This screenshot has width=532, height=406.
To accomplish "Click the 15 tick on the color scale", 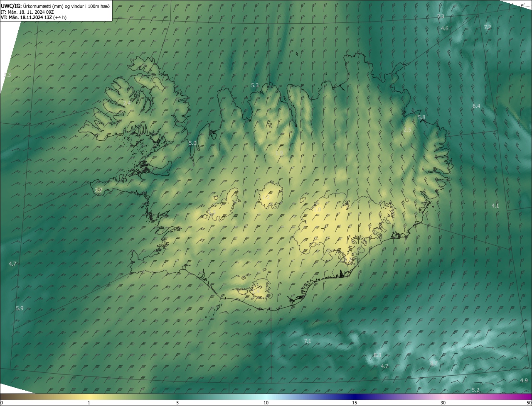I will click(355, 403).
